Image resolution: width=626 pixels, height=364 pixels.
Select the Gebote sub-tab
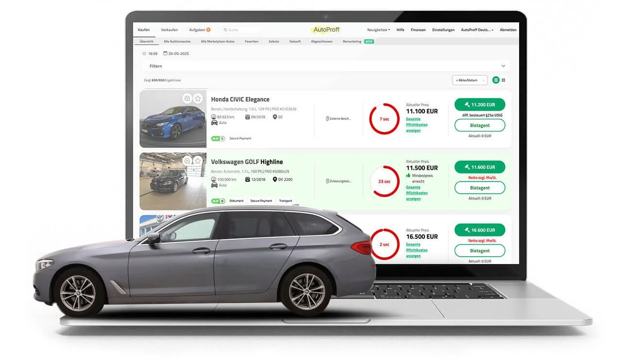click(x=274, y=41)
